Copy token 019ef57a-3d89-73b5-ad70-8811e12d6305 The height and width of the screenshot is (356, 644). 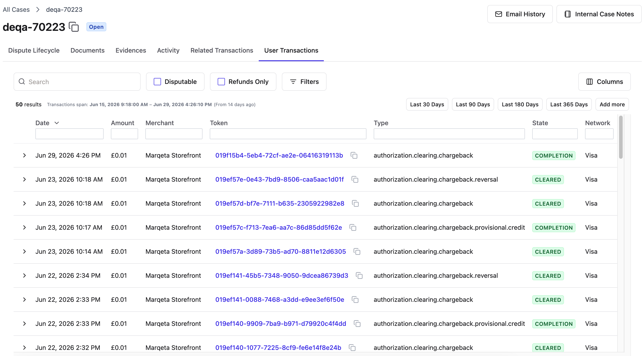[x=357, y=251]
